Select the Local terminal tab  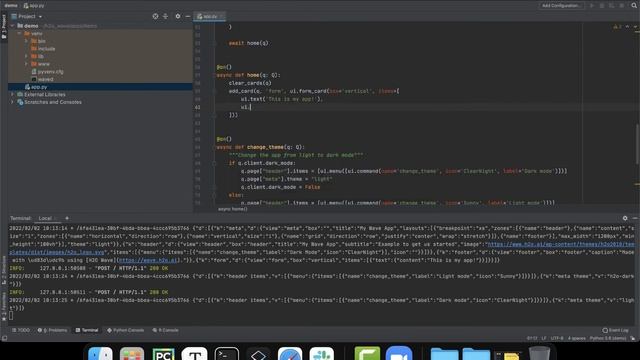click(x=45, y=218)
